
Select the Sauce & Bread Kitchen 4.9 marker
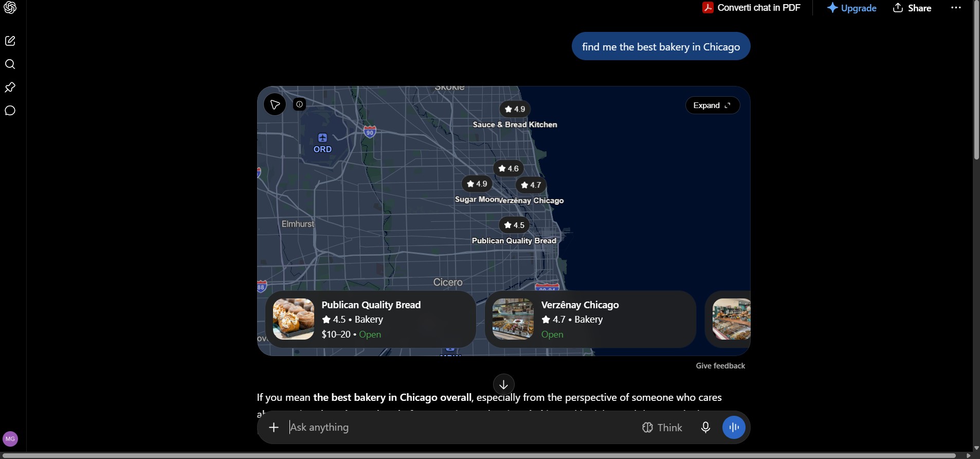515,109
